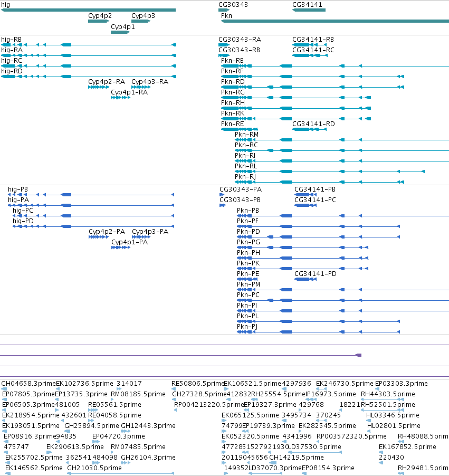Click the Cyp4p3 gene label

[x=143, y=16]
